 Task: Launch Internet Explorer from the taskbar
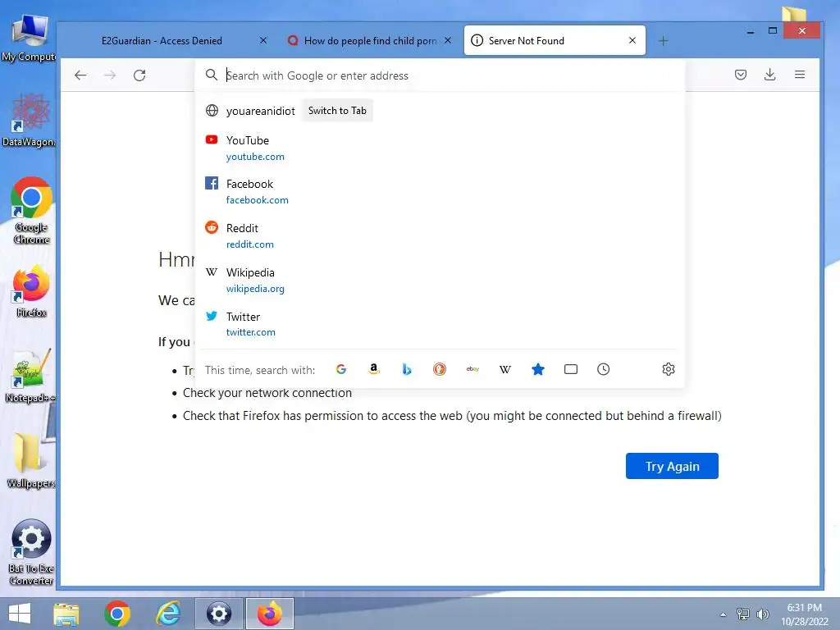[167, 614]
